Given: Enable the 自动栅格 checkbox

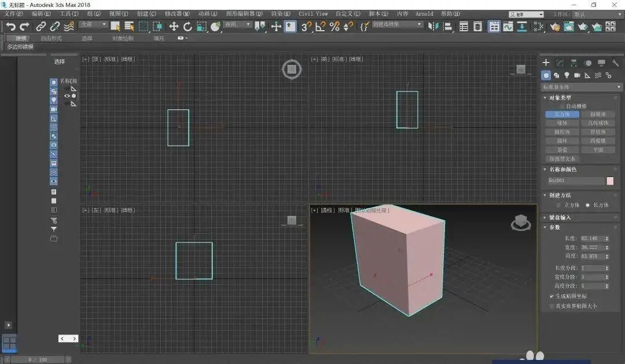Looking at the screenshot, I should (562, 106).
